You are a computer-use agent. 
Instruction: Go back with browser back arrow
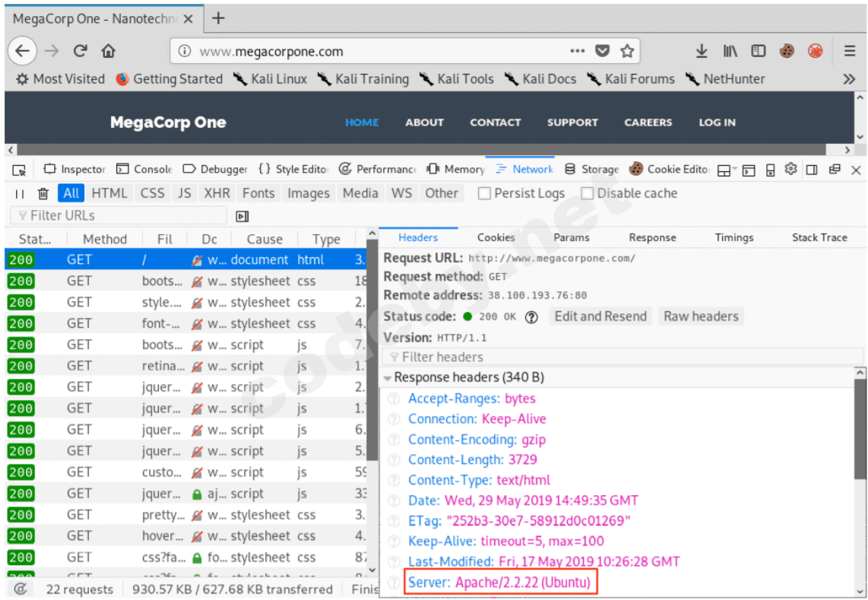pos(22,51)
